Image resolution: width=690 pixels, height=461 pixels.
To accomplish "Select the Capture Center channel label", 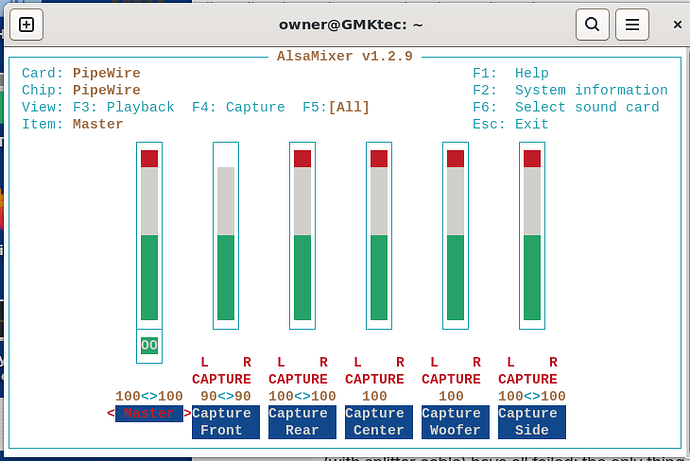I will (x=379, y=422).
